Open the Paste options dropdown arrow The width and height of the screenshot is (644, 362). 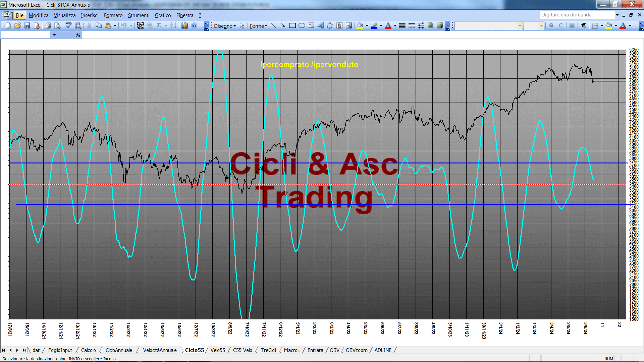[115, 25]
